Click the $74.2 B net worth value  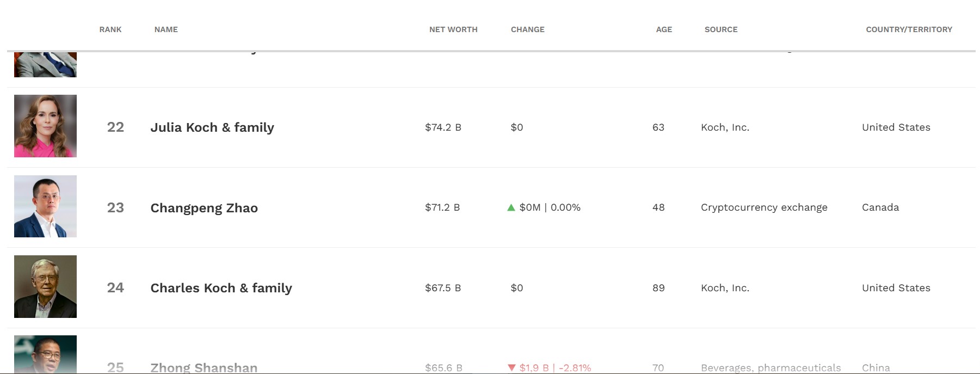(443, 127)
